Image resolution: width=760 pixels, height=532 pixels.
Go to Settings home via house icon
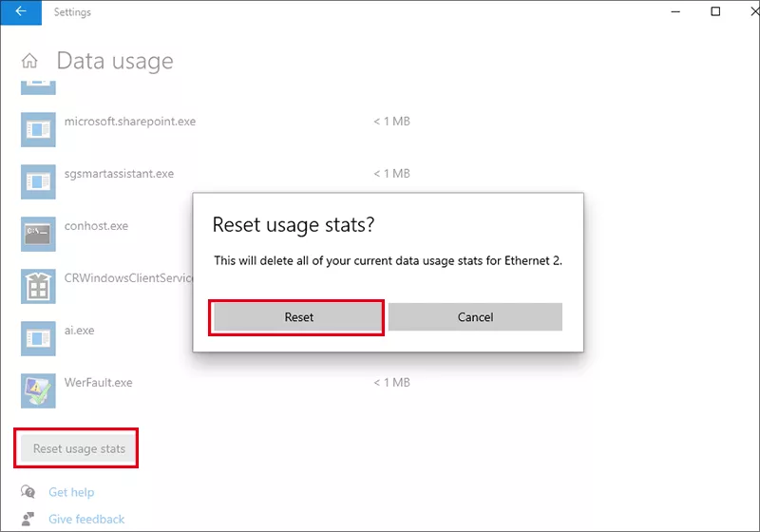click(x=29, y=61)
